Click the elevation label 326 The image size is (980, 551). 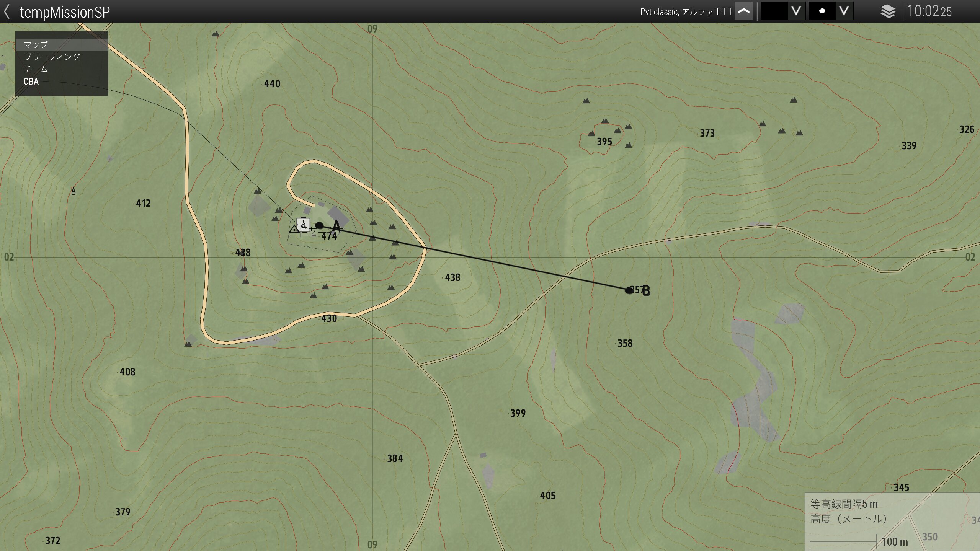click(967, 129)
